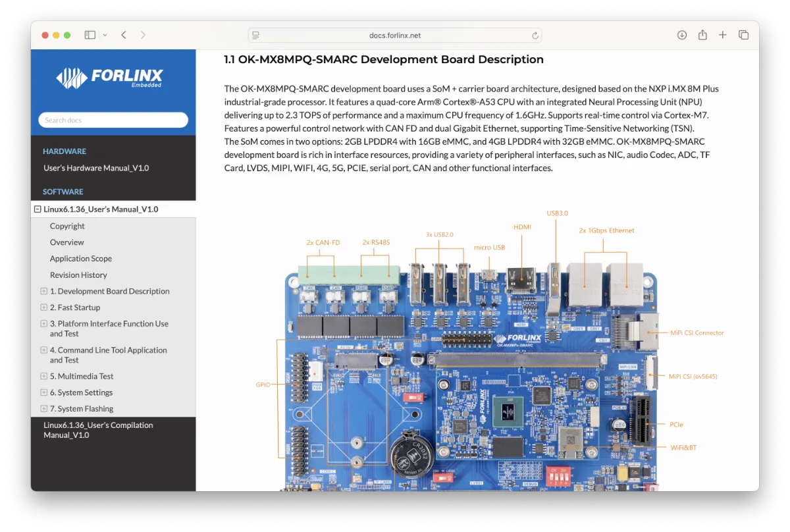Open User's Hardware Manual_V1.0
Viewport: 790px width, 532px height.
pyautogui.click(x=96, y=168)
